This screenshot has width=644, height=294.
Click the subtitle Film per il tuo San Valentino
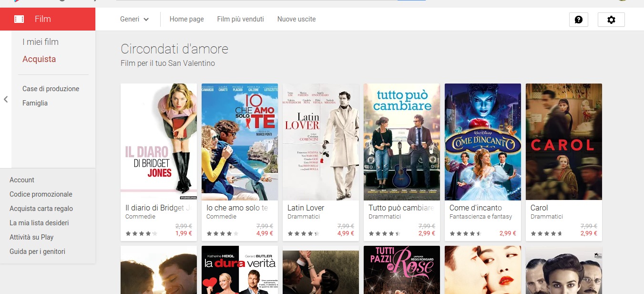pyautogui.click(x=168, y=63)
